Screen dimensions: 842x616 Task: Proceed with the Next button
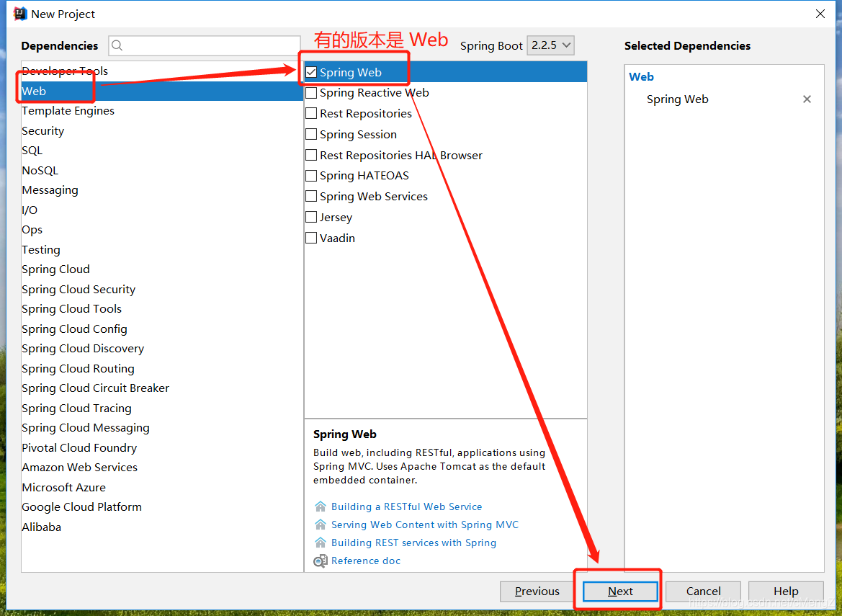(x=620, y=592)
